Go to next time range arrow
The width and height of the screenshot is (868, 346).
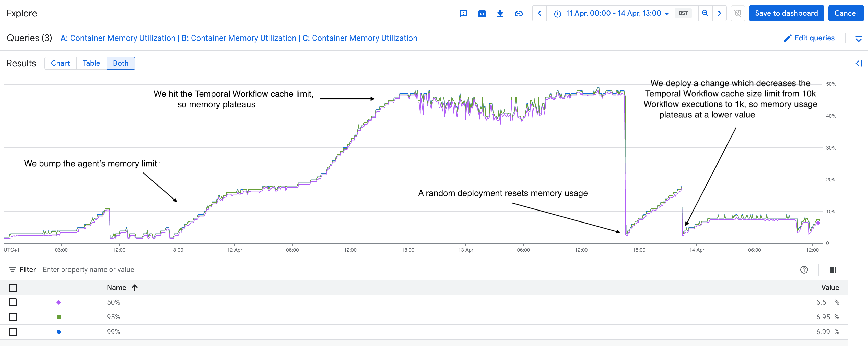[x=719, y=14]
